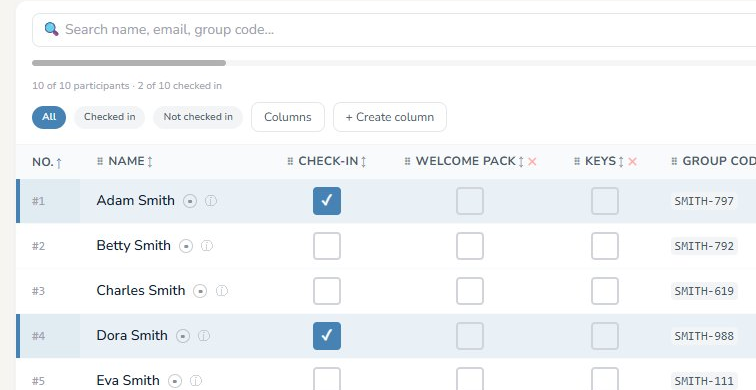756x390 pixels.
Task: Delete the KEYS column with red X
Action: 633,161
